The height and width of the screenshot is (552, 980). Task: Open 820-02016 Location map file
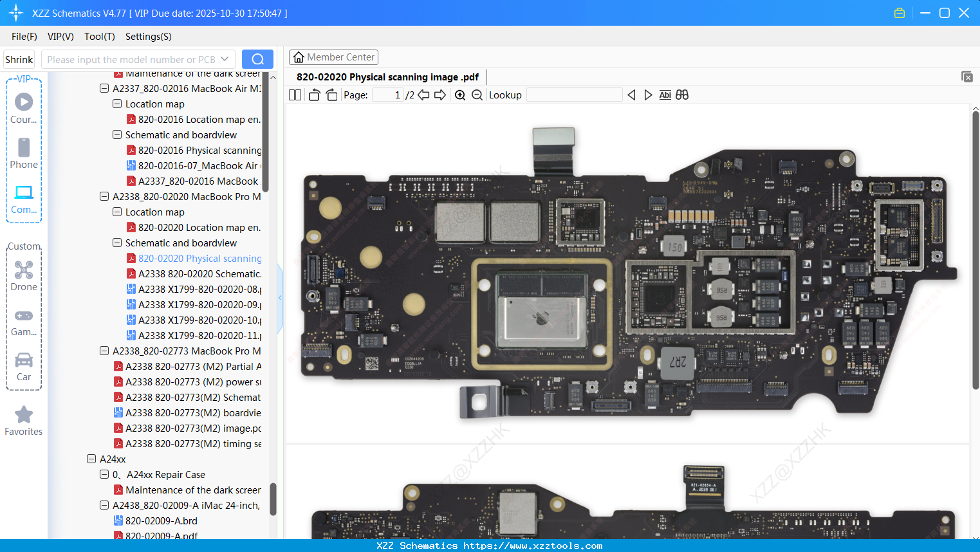click(x=194, y=119)
